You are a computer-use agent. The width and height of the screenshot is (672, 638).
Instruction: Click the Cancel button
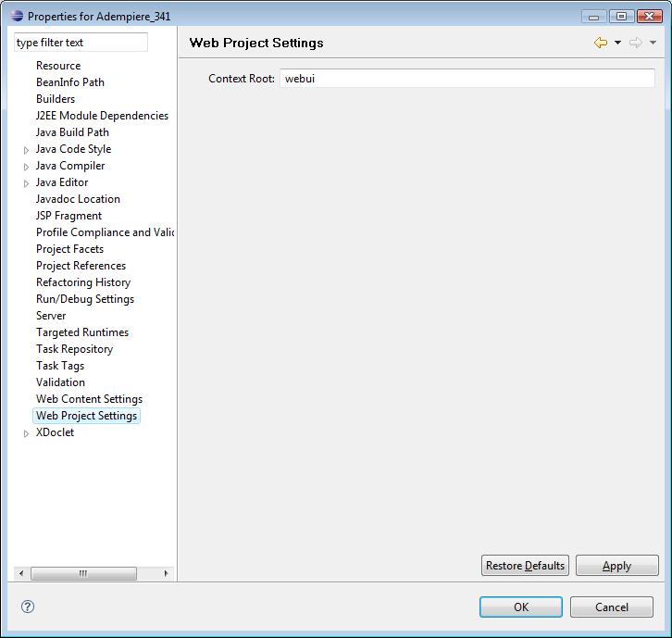pos(612,607)
